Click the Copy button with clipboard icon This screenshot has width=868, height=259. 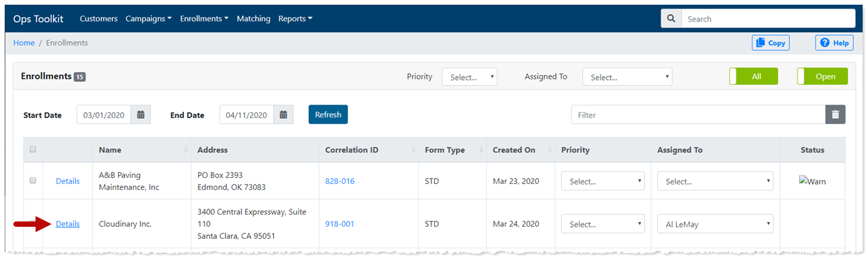[771, 43]
